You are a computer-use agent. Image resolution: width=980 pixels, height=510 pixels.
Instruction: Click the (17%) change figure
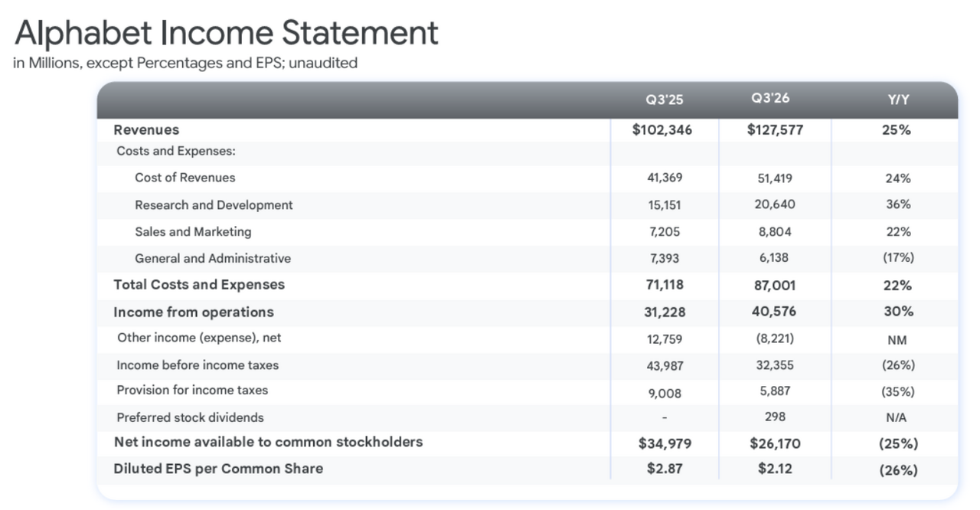[x=897, y=258]
